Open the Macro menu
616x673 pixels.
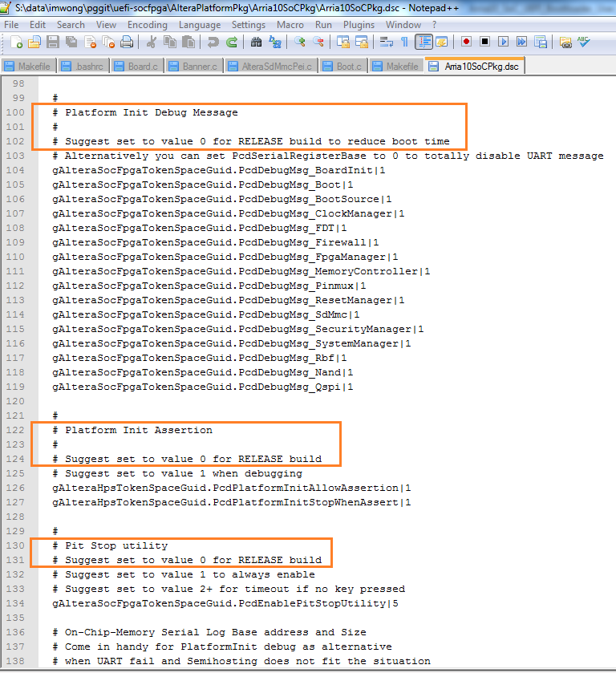click(290, 25)
